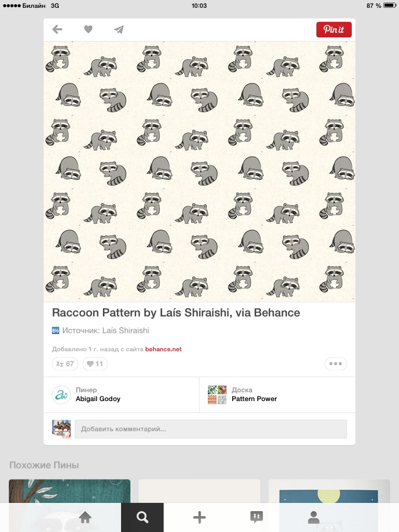Click the Add comment input field
The height and width of the screenshot is (532, 399).
pyautogui.click(x=210, y=429)
